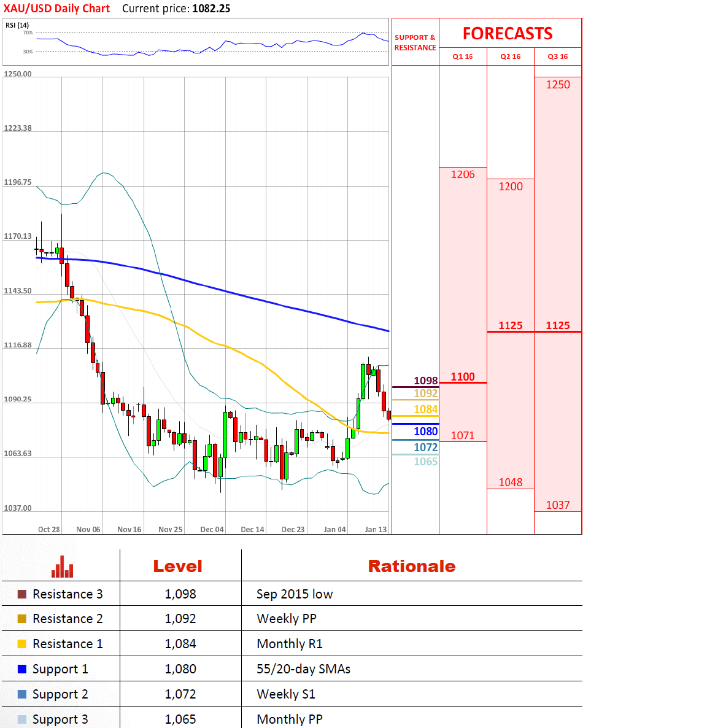Click the Dec 04 date axis label

point(212,530)
